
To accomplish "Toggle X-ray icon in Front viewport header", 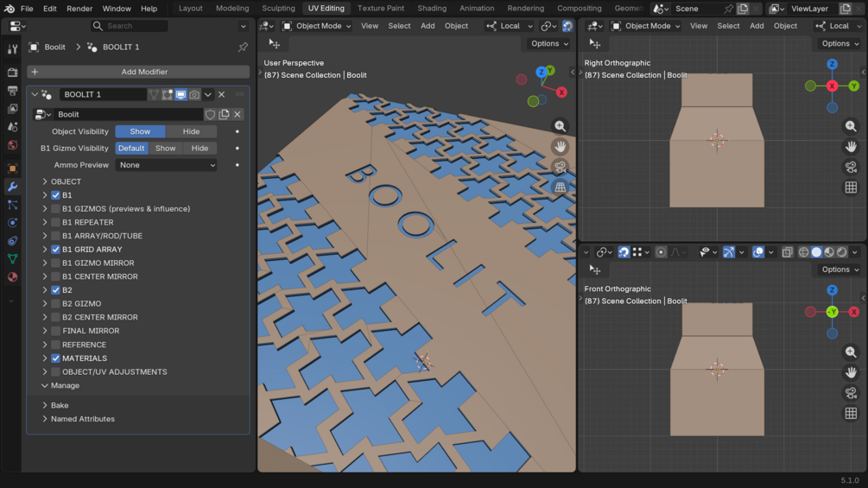I will click(787, 252).
